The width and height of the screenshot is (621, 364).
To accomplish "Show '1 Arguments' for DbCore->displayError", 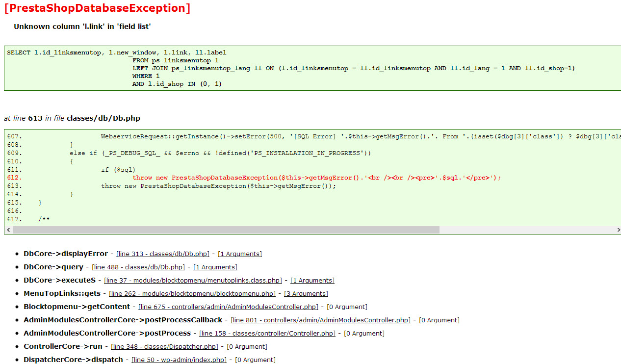I will tap(240, 254).
